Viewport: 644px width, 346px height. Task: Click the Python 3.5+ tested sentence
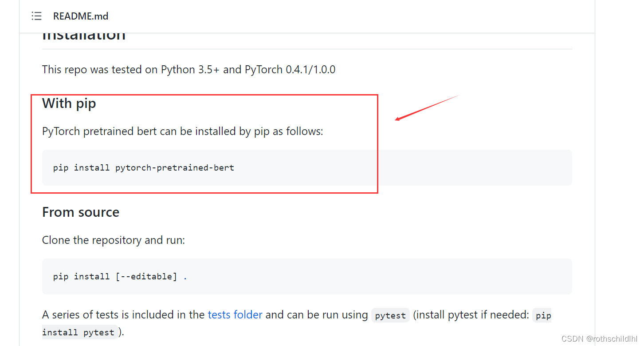tap(188, 70)
